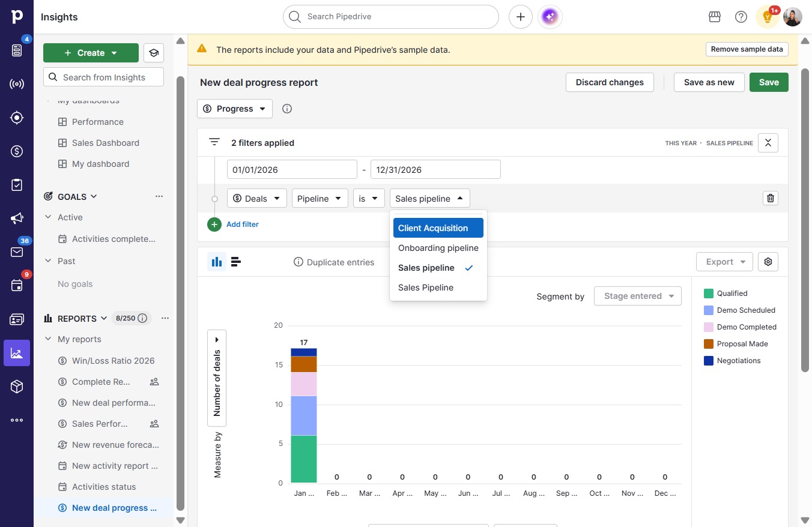Open the Pipeline field filter dropdown
The width and height of the screenshot is (812, 527).
coord(320,199)
